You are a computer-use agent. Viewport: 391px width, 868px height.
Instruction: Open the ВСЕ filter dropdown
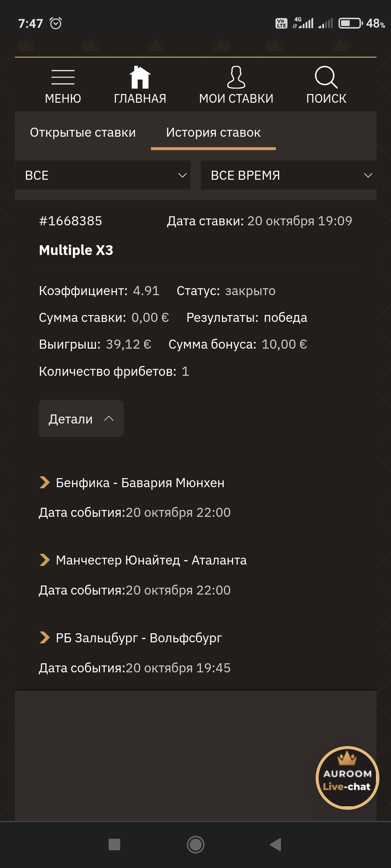[x=103, y=175]
